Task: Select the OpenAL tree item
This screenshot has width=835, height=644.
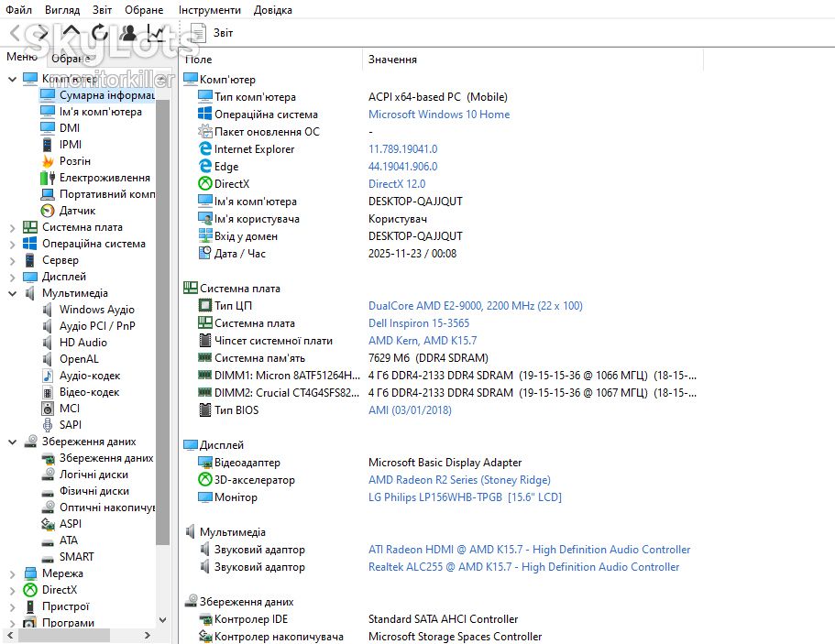Action: click(x=79, y=359)
